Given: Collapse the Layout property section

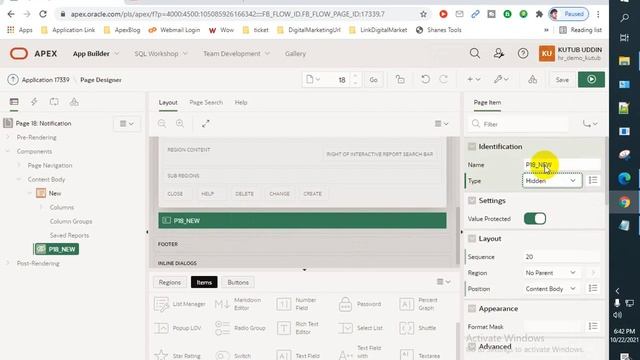Looking at the screenshot, I should click(472, 238).
